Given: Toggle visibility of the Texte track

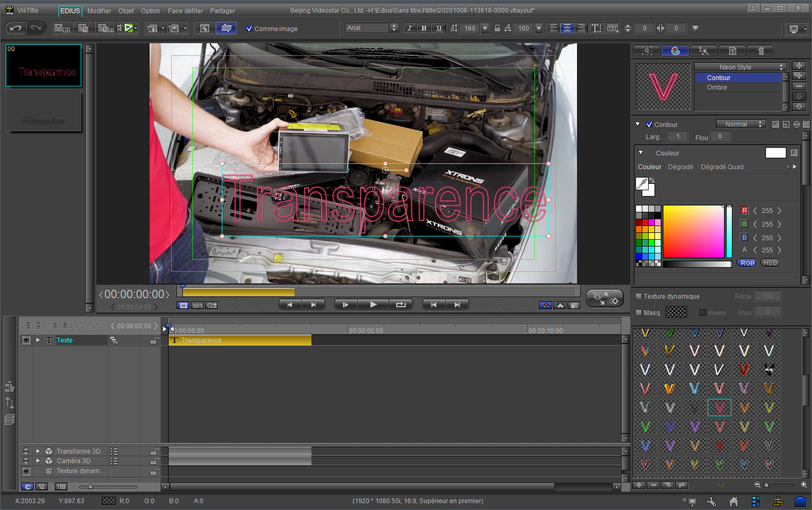Looking at the screenshot, I should (26, 340).
